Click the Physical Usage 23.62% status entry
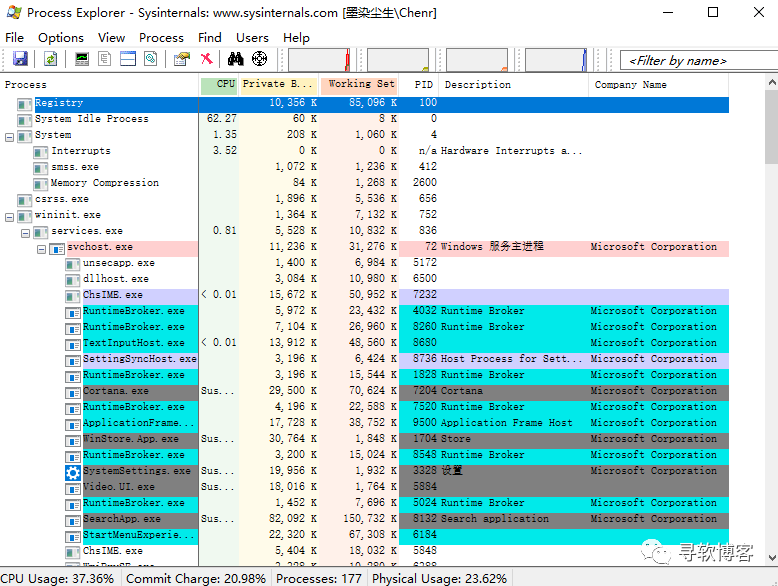The image size is (778, 586). pos(440,579)
